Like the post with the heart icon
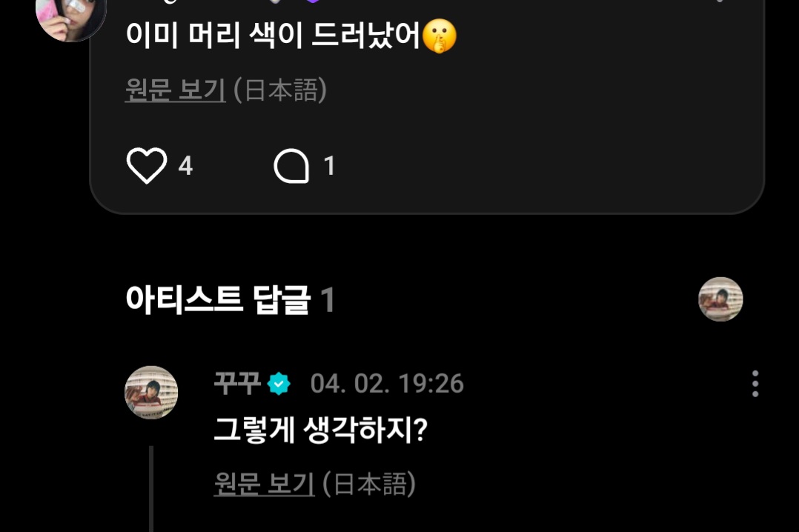Screen dimensions: 799x532 (x=147, y=166)
